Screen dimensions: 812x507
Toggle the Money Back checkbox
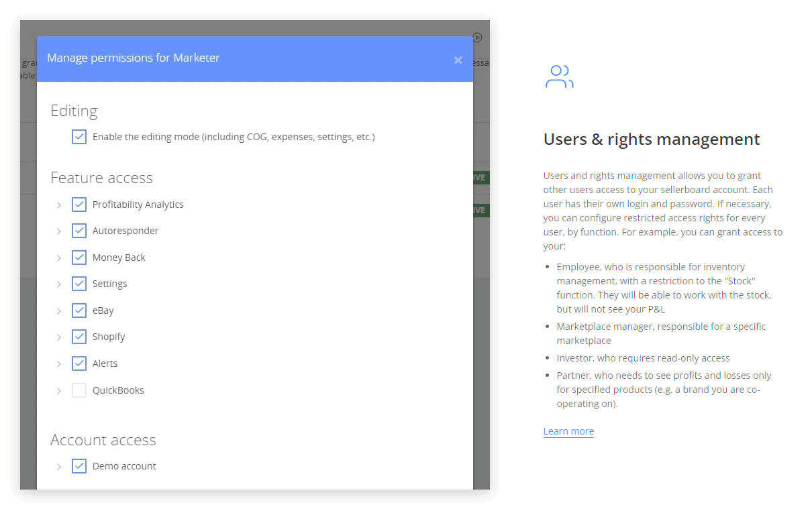79,258
